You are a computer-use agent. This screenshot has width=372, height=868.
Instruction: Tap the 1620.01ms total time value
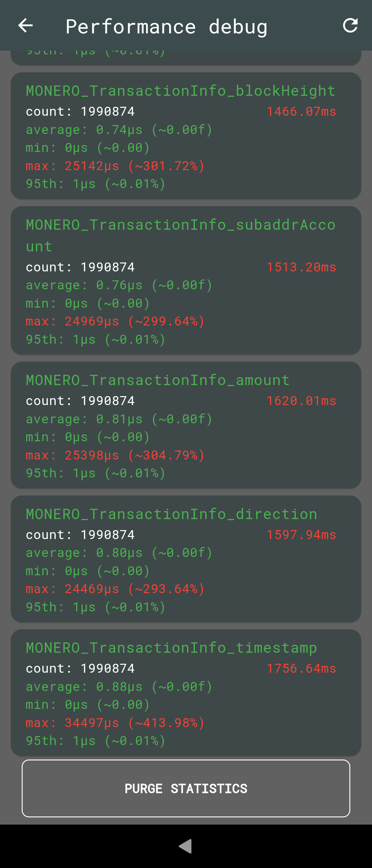(x=301, y=401)
